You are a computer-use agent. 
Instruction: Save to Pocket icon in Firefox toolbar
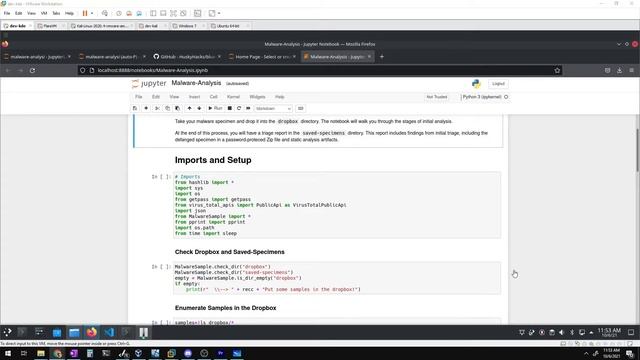607,71
